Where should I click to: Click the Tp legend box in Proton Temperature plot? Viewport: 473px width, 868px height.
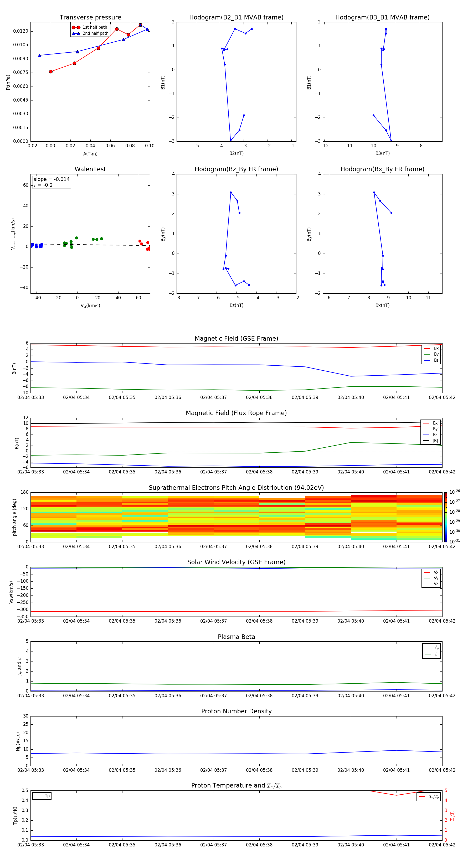pos(42,796)
